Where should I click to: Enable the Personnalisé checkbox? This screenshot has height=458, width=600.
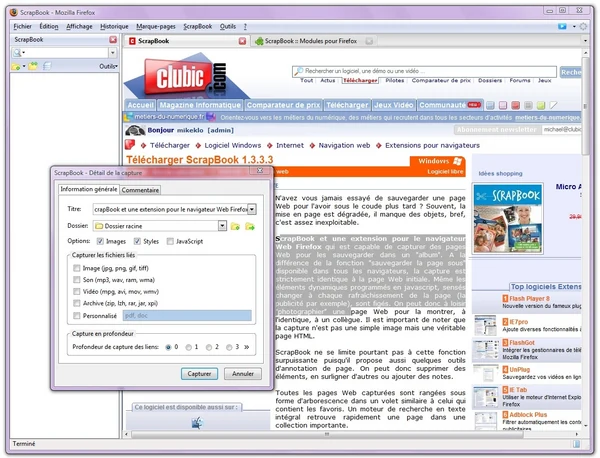click(x=77, y=316)
